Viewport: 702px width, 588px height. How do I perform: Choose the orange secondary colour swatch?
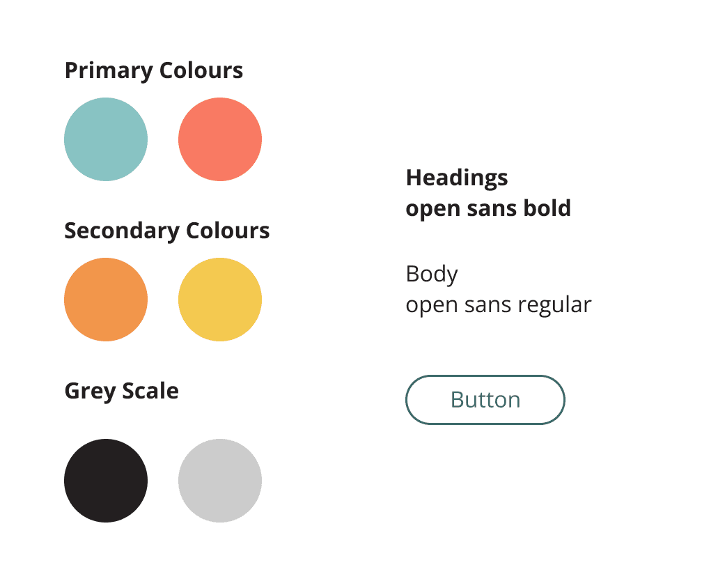point(106,300)
